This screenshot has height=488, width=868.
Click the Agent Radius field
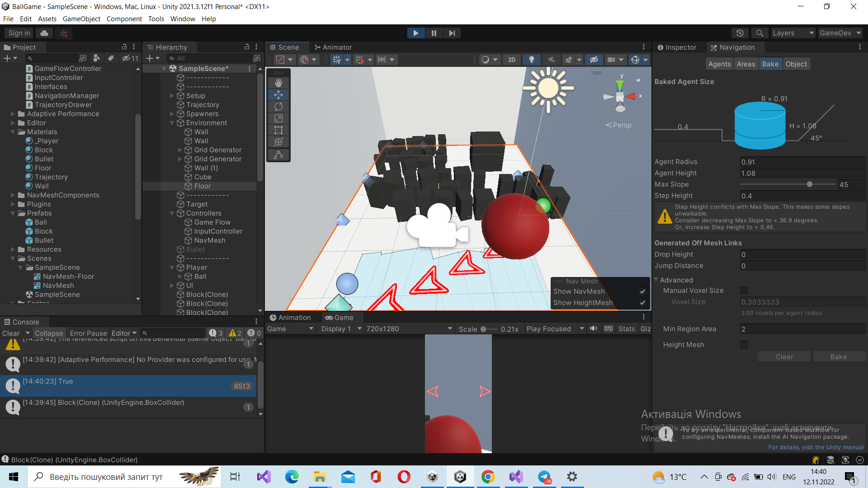point(802,162)
